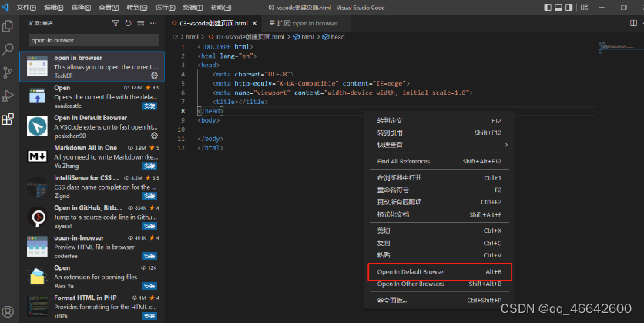Open the 文件(F) menu
Image resolution: width=644 pixels, height=323 pixels.
[26, 8]
